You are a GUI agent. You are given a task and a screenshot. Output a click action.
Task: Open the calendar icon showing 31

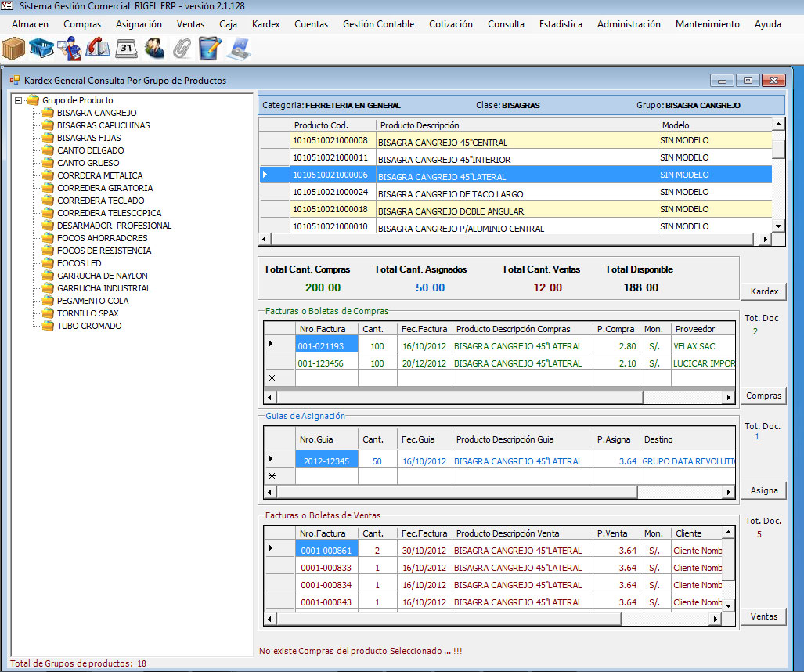(x=126, y=49)
